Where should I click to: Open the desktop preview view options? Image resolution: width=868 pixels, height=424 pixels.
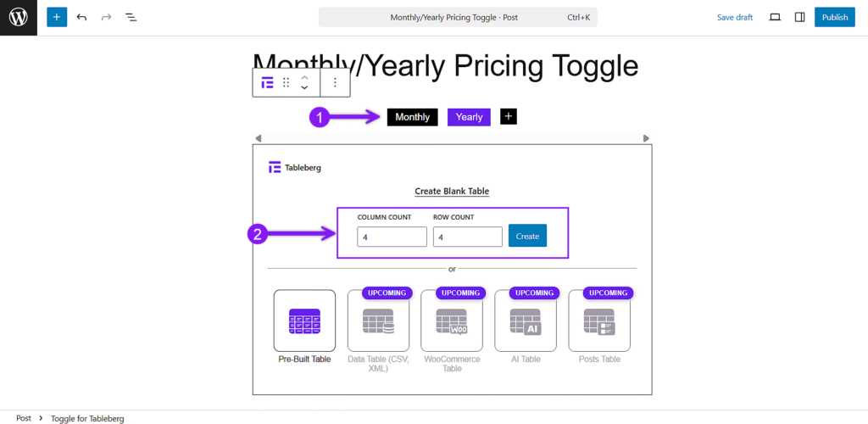click(x=775, y=17)
